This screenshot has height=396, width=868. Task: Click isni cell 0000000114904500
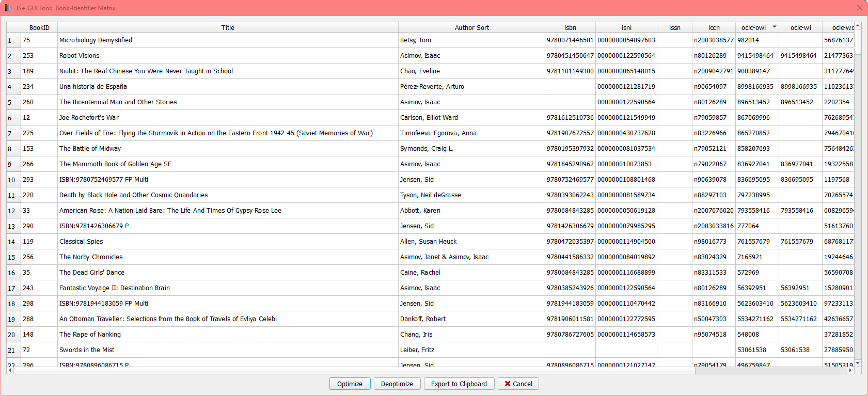pyautogui.click(x=626, y=242)
